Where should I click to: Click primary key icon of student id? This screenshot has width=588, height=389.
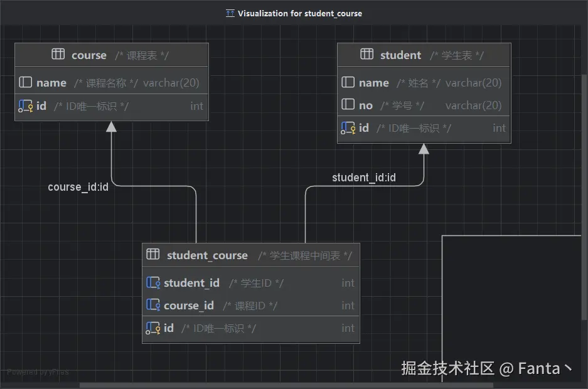(x=348, y=128)
